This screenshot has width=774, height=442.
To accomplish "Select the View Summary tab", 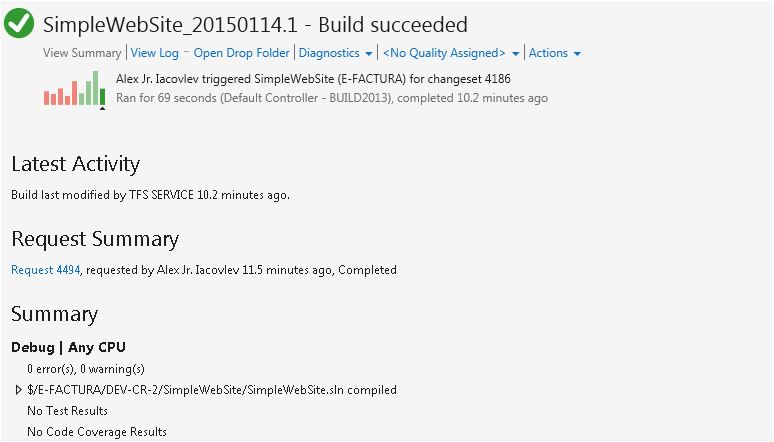I will 82,53.
